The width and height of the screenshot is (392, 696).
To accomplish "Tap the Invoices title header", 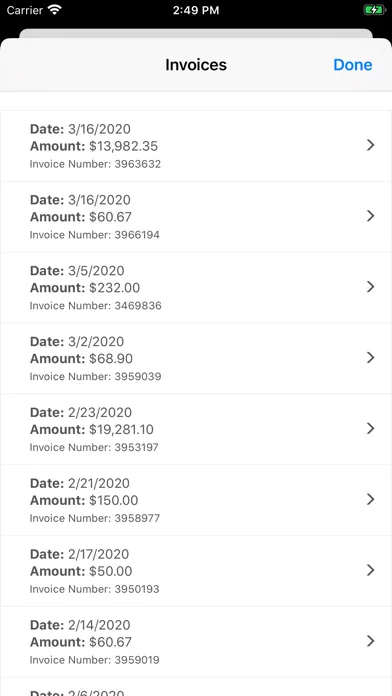I will 196,65.
